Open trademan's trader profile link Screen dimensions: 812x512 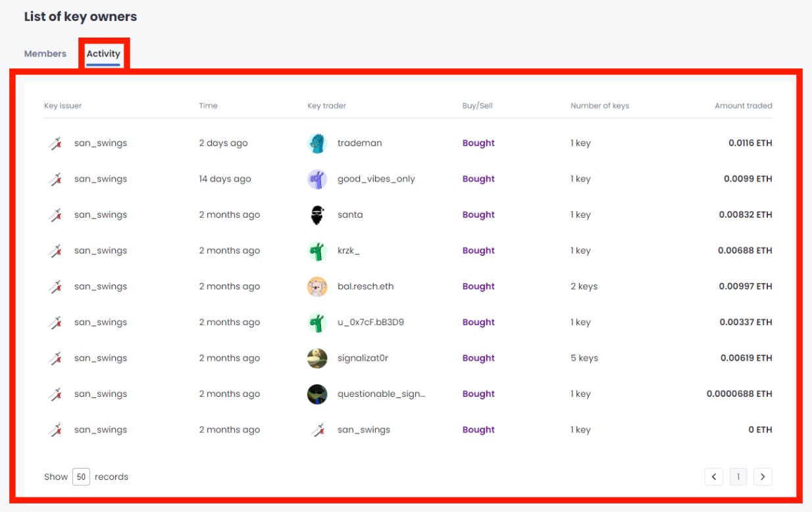pos(359,143)
